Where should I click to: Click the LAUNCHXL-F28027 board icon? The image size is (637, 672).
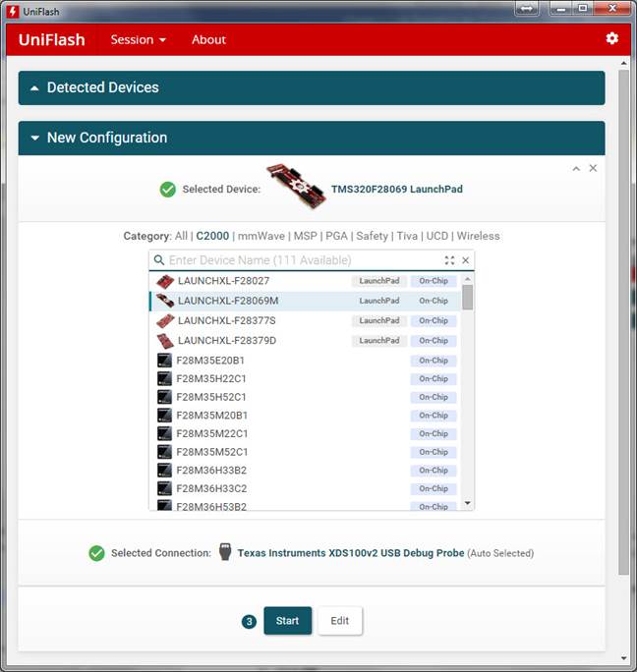(165, 281)
